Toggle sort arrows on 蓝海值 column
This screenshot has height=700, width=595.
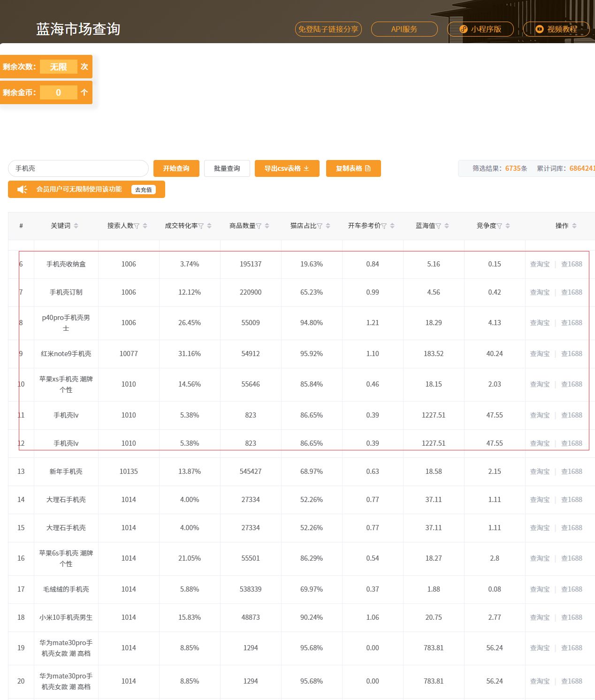tap(447, 226)
